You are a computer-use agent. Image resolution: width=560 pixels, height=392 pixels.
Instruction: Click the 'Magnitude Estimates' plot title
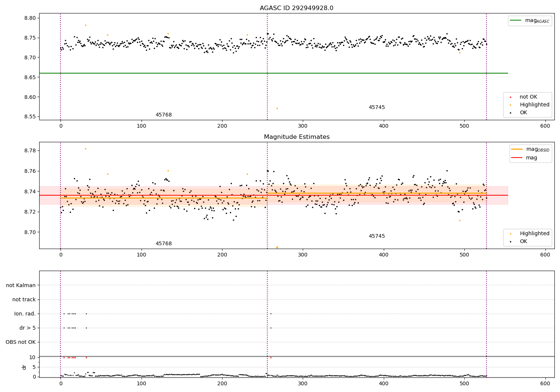pyautogui.click(x=296, y=137)
